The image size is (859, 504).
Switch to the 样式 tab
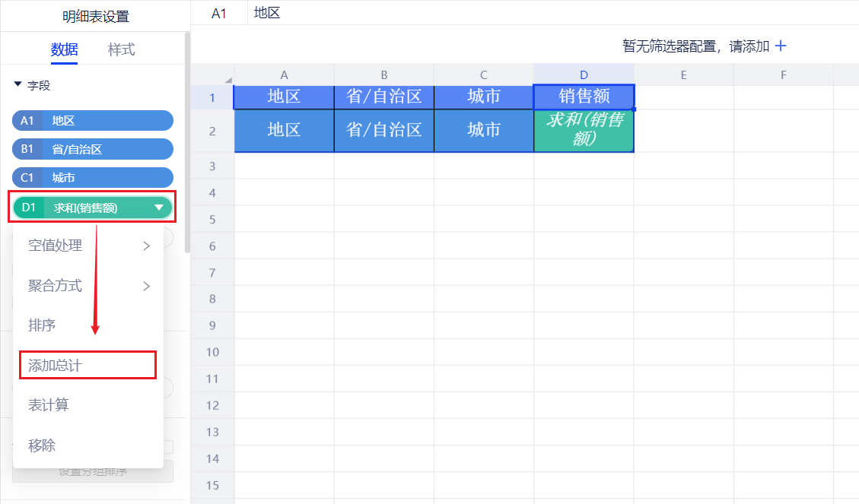(121, 50)
